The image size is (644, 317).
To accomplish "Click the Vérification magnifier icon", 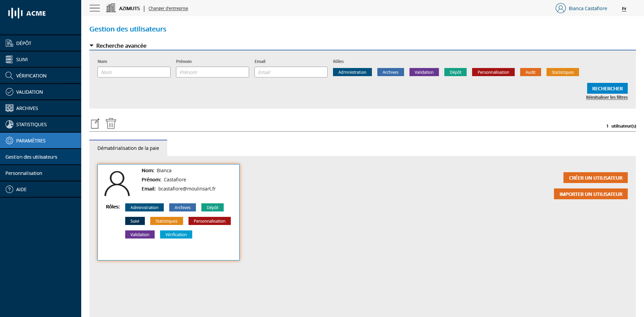I will [9, 75].
